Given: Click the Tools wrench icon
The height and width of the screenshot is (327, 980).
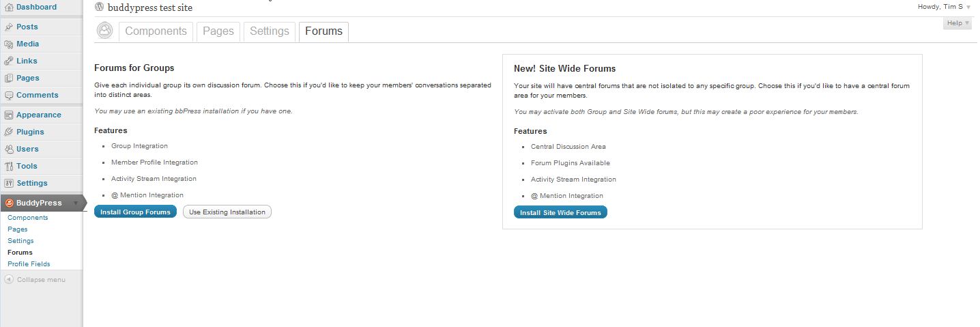Looking at the screenshot, I should 8,166.
